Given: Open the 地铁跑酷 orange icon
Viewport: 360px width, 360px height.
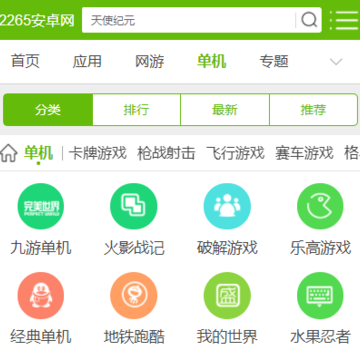Looking at the screenshot, I should [134, 296].
